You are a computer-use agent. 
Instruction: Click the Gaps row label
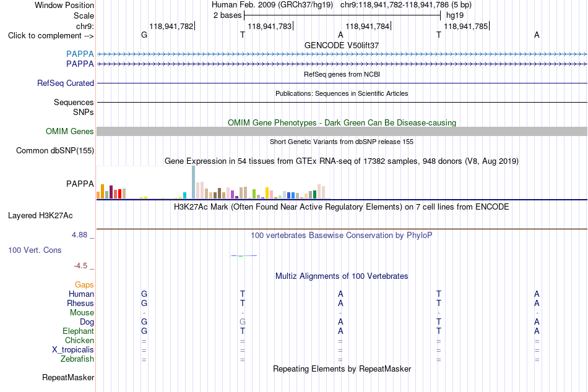[x=84, y=285]
